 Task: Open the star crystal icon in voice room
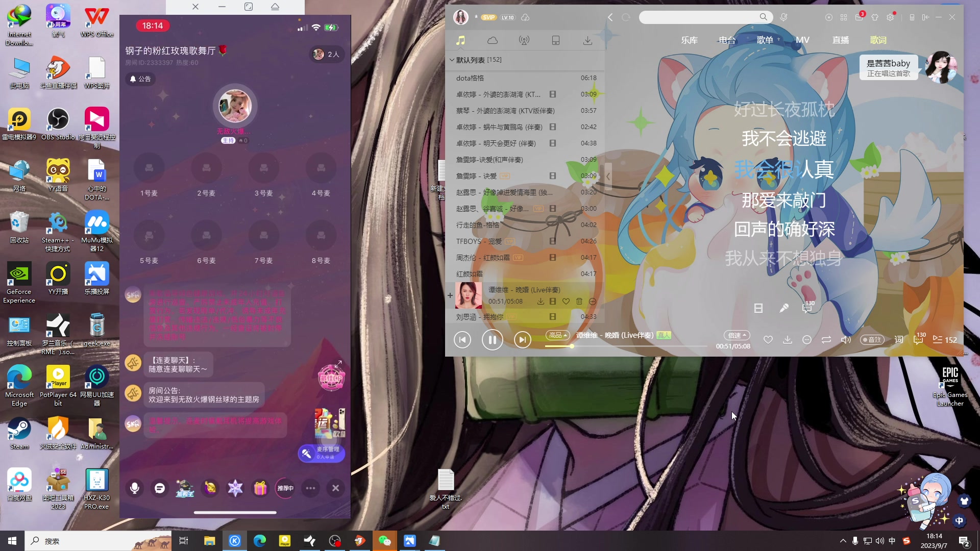click(235, 488)
